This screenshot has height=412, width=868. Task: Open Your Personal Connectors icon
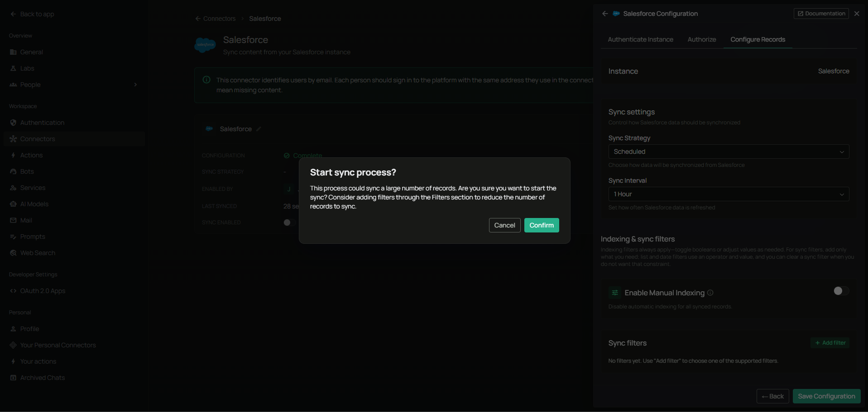coord(13,345)
